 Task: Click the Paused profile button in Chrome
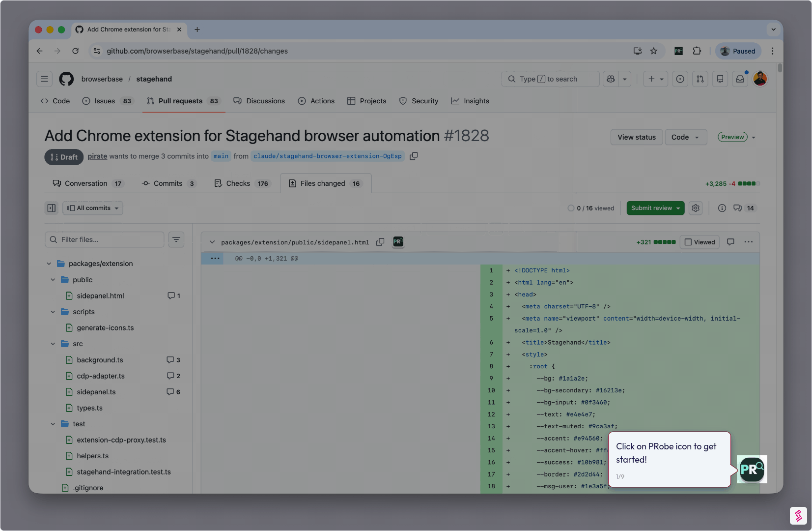click(738, 51)
